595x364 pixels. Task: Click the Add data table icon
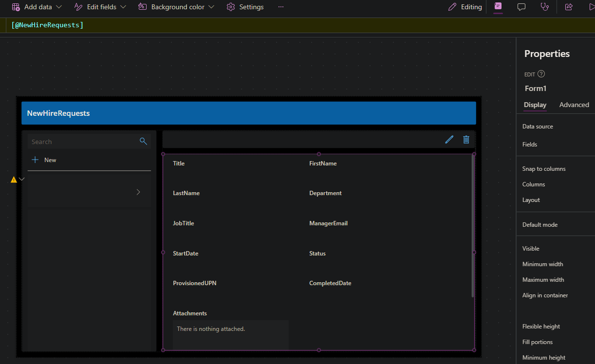click(16, 7)
